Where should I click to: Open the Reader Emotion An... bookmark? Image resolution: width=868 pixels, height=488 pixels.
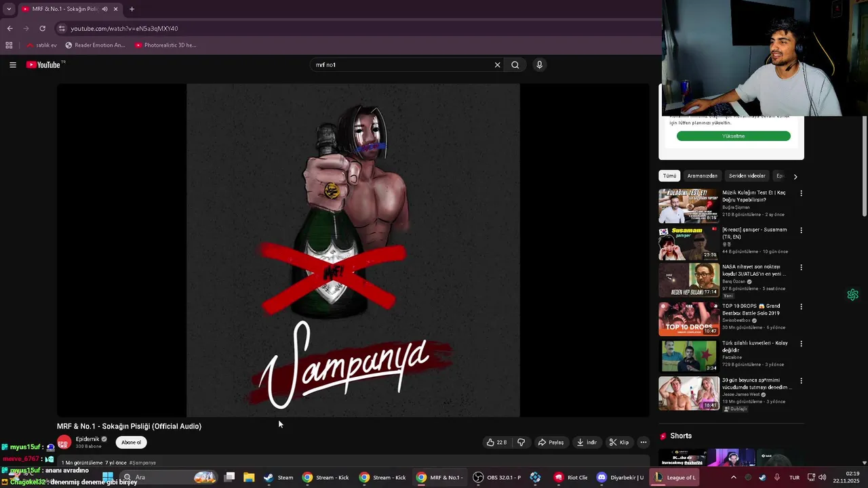coord(95,45)
